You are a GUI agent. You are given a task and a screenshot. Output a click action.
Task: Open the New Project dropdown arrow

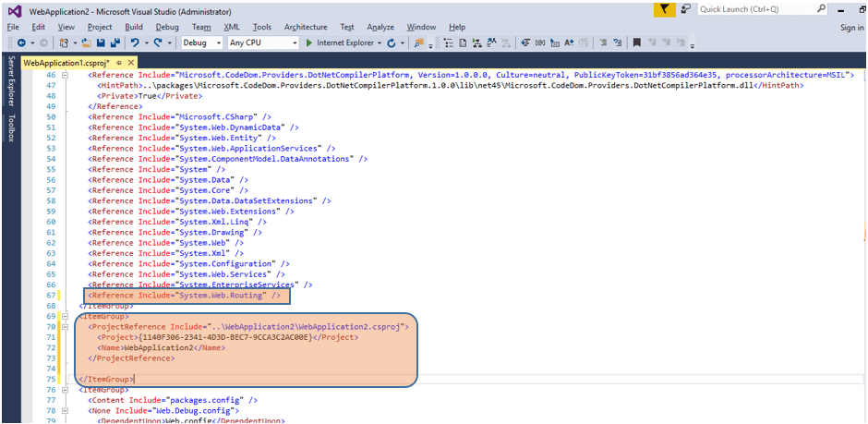click(75, 43)
